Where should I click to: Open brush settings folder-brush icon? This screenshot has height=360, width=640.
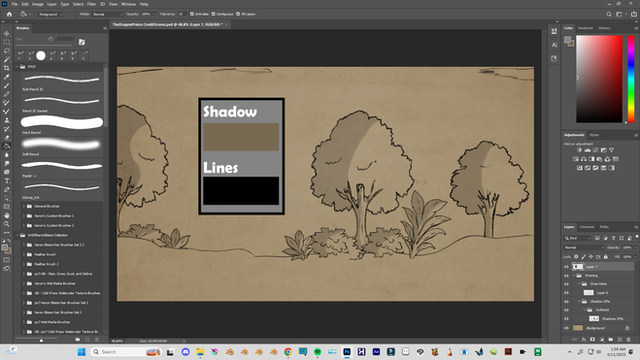pos(82,42)
